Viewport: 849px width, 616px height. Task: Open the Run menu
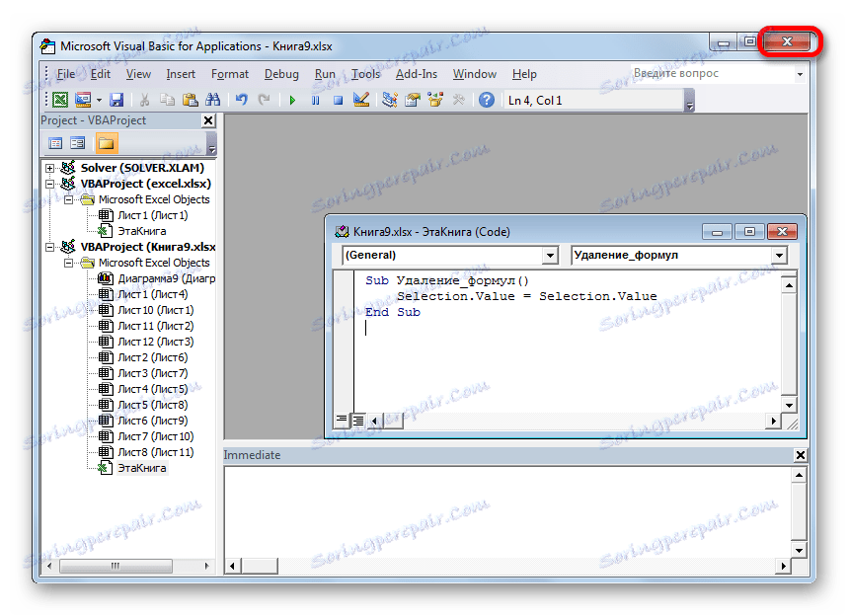pyautogui.click(x=325, y=74)
